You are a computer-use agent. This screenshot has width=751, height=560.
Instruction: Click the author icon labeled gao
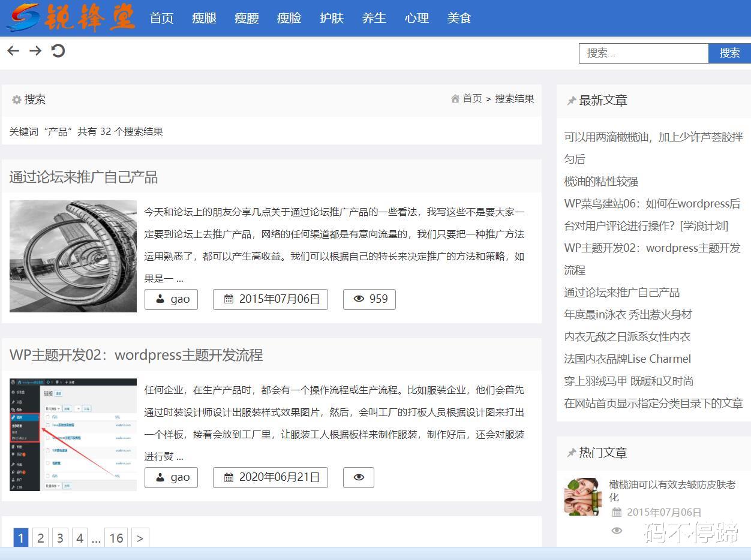[161, 299]
